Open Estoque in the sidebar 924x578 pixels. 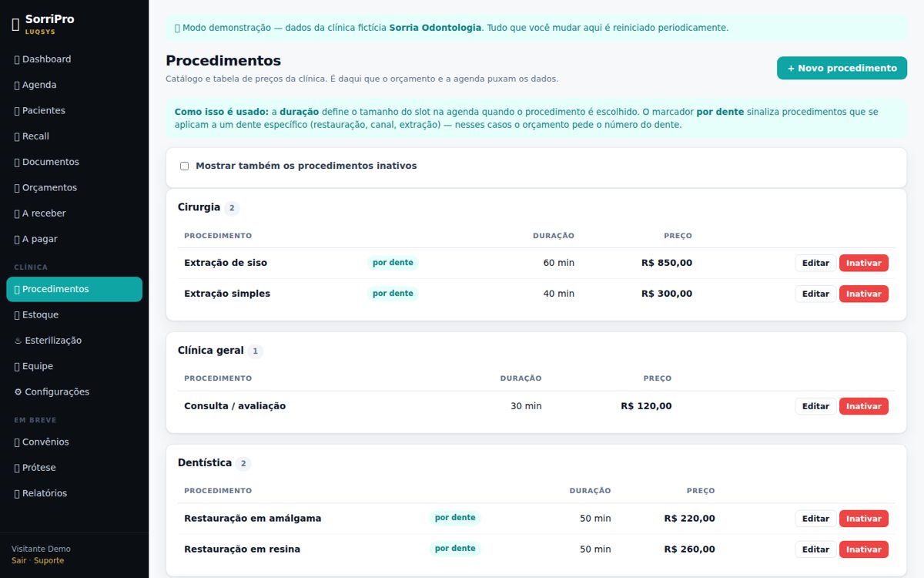point(74,314)
